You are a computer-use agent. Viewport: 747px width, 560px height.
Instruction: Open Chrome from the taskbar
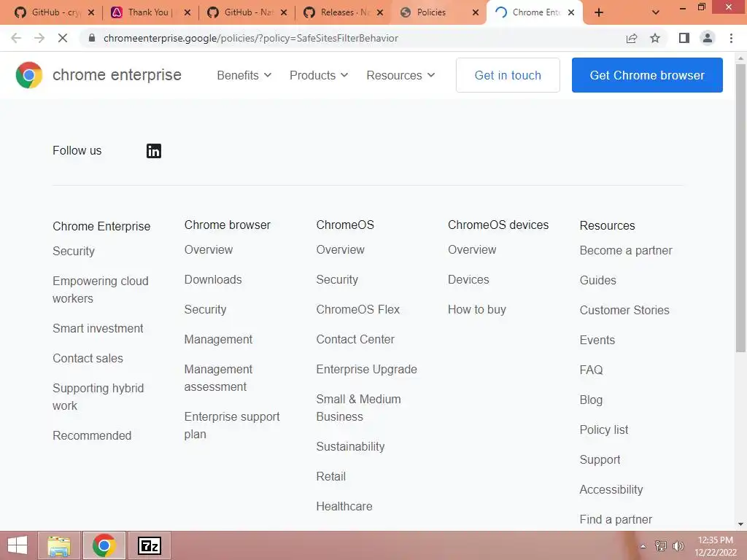pyautogui.click(x=104, y=545)
